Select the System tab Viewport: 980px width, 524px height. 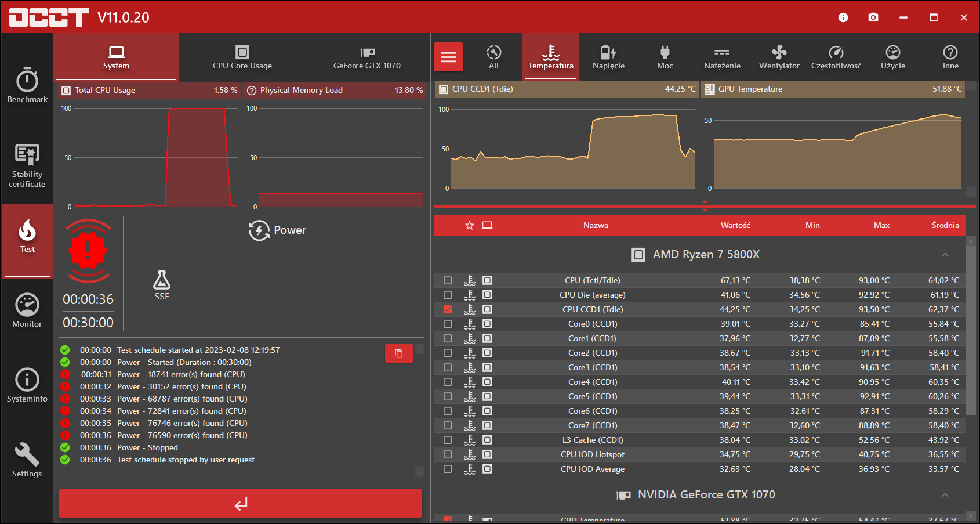coord(116,57)
